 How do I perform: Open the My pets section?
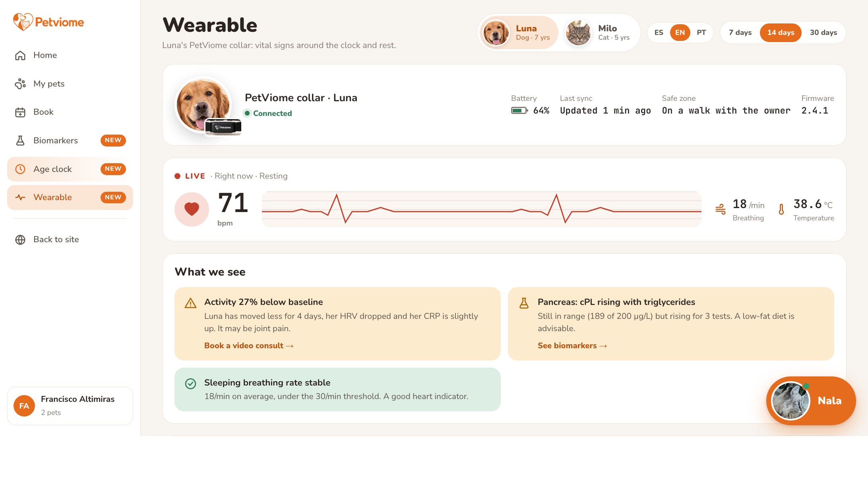point(70,84)
